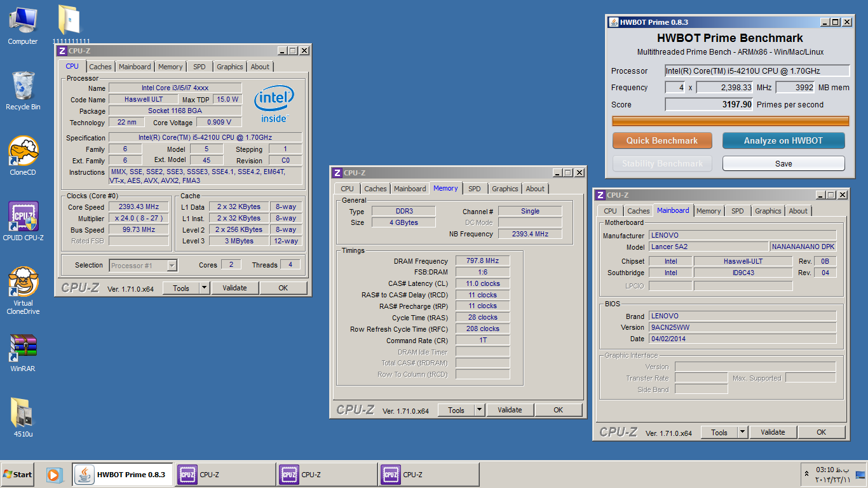Click the Core Voltage value 0.909 V
Viewport: 868px width, 488px height.
coord(219,122)
